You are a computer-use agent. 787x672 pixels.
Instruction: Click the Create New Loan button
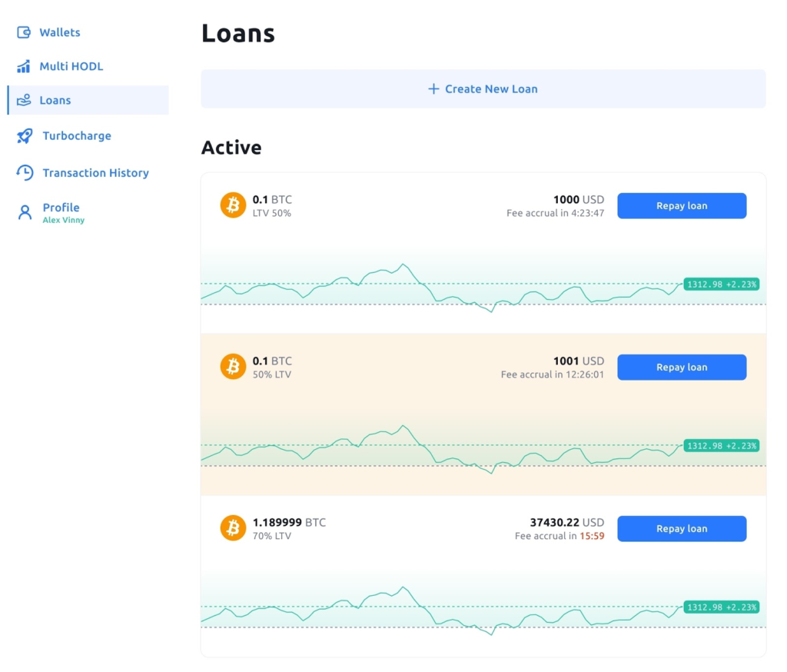tap(483, 88)
